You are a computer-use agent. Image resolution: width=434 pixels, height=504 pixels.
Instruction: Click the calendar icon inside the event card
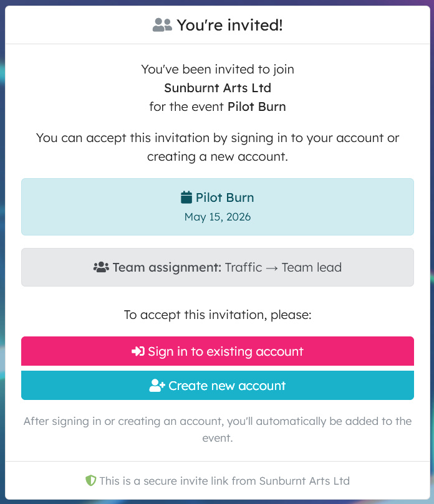coord(186,197)
